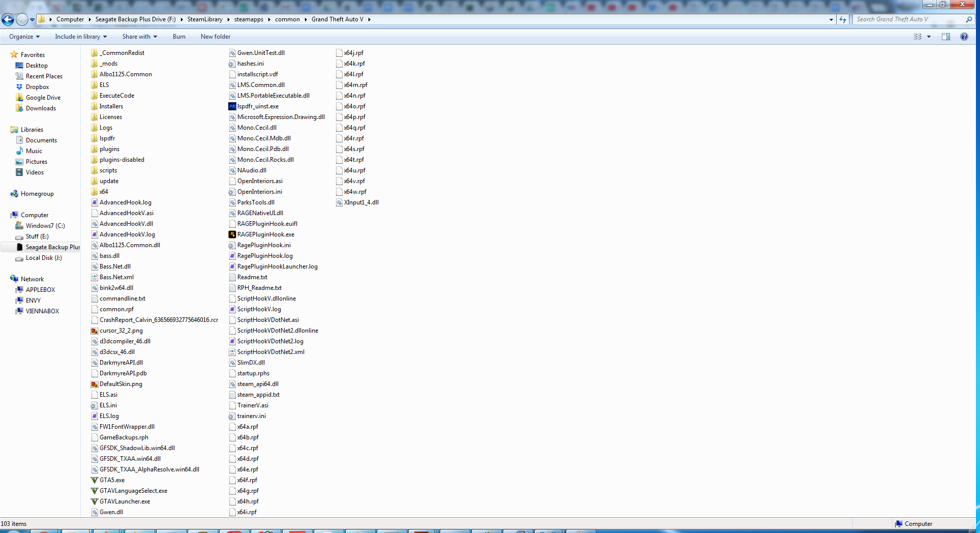Select the cursor_32_2.png image icon
The height and width of the screenshot is (533, 980).
click(x=95, y=331)
